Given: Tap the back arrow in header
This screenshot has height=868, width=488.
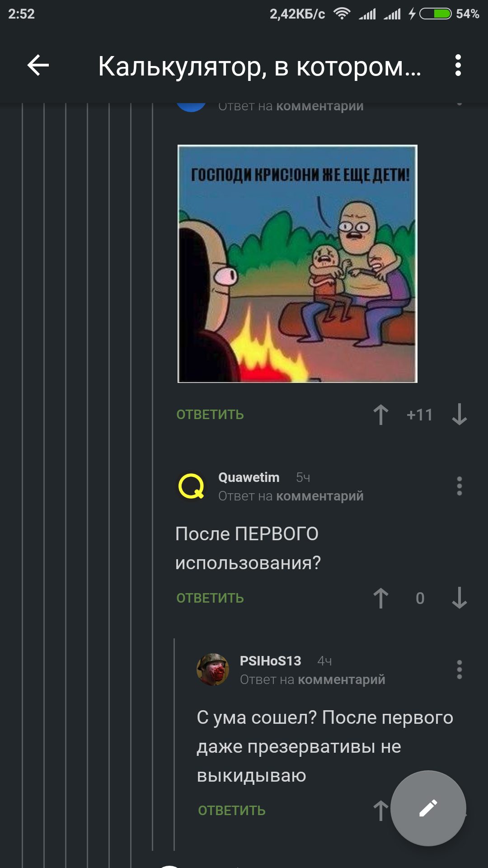Looking at the screenshot, I should [x=38, y=66].
